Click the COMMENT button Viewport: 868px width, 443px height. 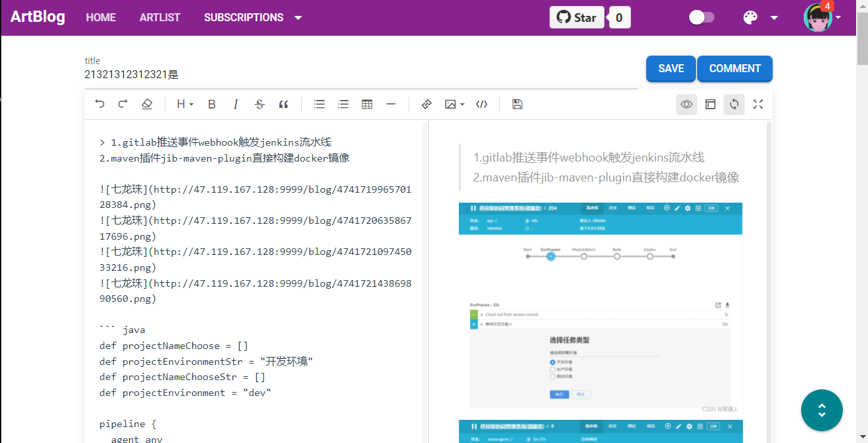735,69
